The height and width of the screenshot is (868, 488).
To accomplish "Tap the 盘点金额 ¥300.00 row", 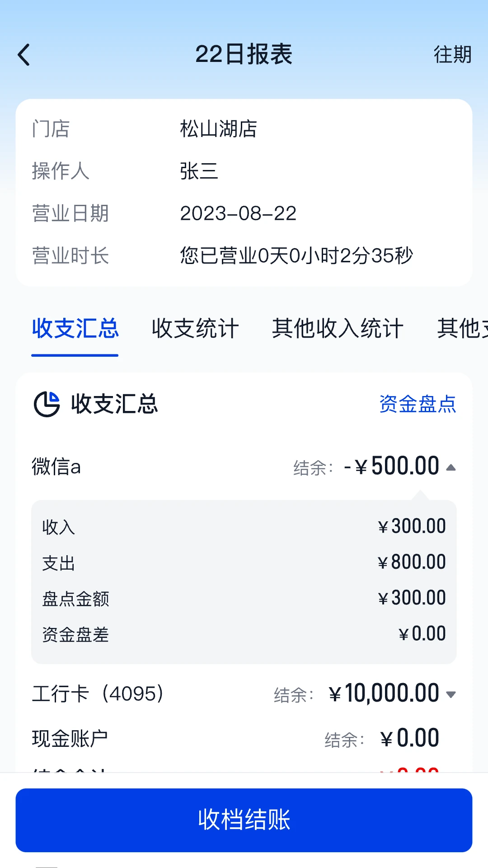I will (x=244, y=599).
